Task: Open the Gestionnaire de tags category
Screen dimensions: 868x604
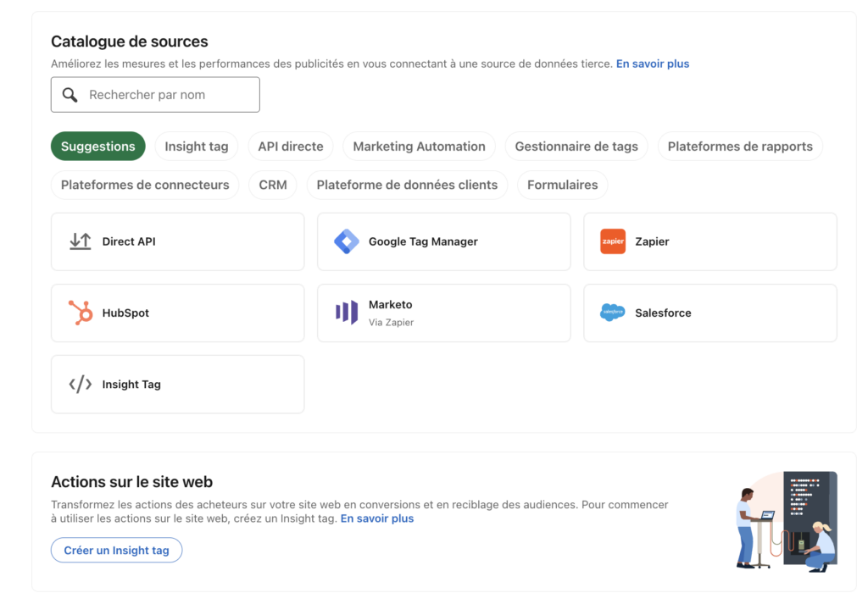Action: coord(576,146)
